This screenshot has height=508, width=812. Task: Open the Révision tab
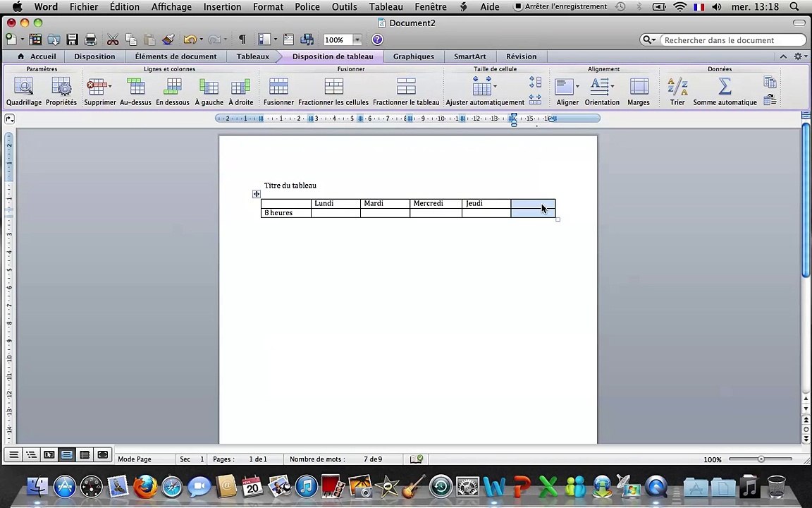522,56
